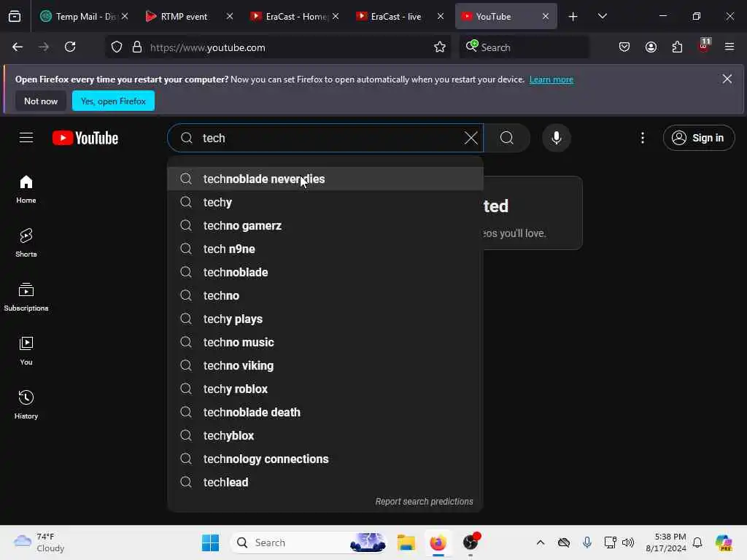Open the Learn more link
Image resolution: width=747 pixels, height=560 pixels.
(551, 79)
